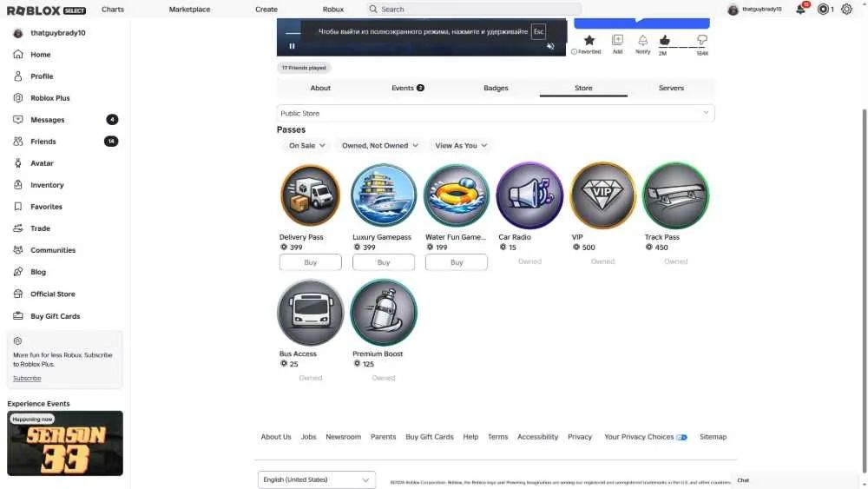Open the About Us footer link
The image size is (868, 489).
click(276, 437)
